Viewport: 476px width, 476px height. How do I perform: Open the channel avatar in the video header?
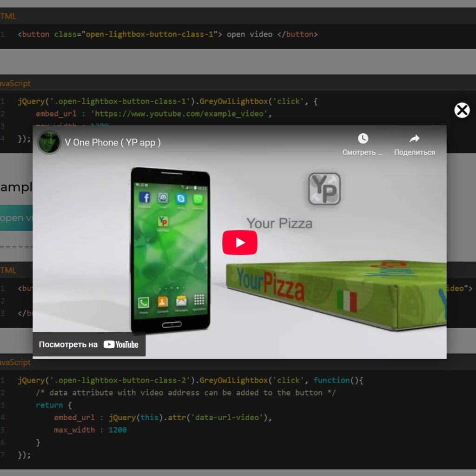[x=49, y=142]
